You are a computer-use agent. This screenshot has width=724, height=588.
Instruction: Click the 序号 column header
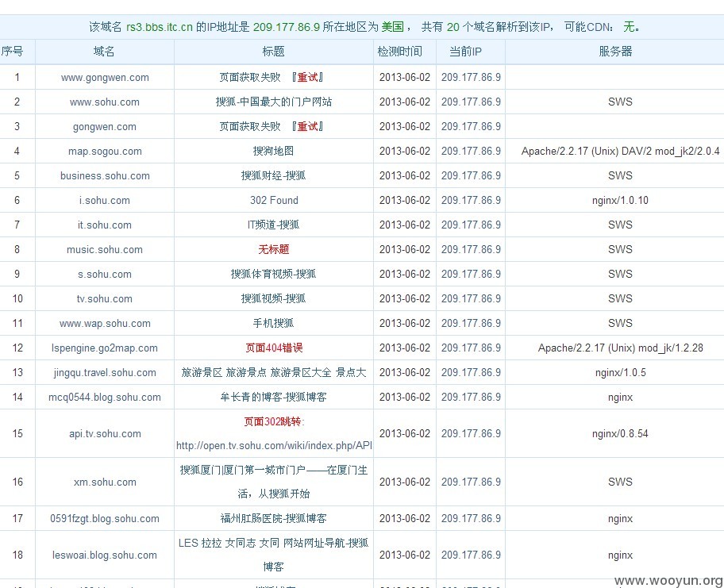coord(12,52)
